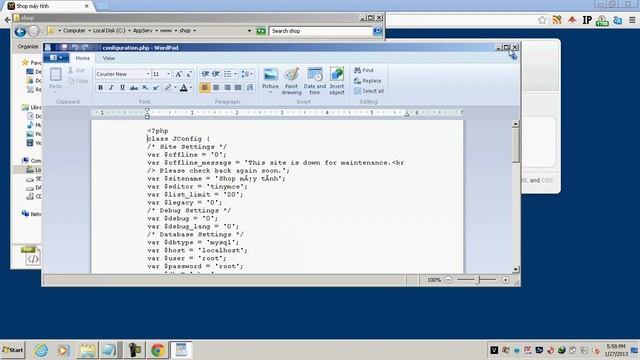Screen dimensions: 640x360
Task: Insert a Paint drawing
Action: tap(291, 81)
